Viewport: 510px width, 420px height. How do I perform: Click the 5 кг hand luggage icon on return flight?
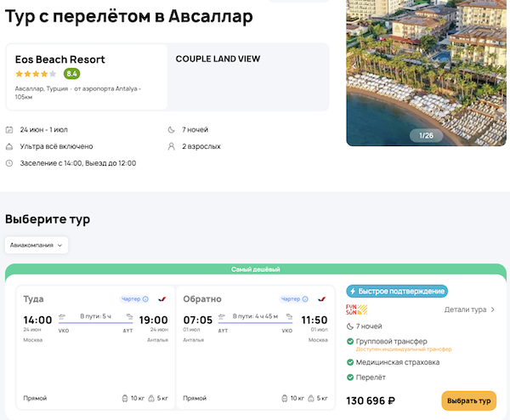[312, 398]
